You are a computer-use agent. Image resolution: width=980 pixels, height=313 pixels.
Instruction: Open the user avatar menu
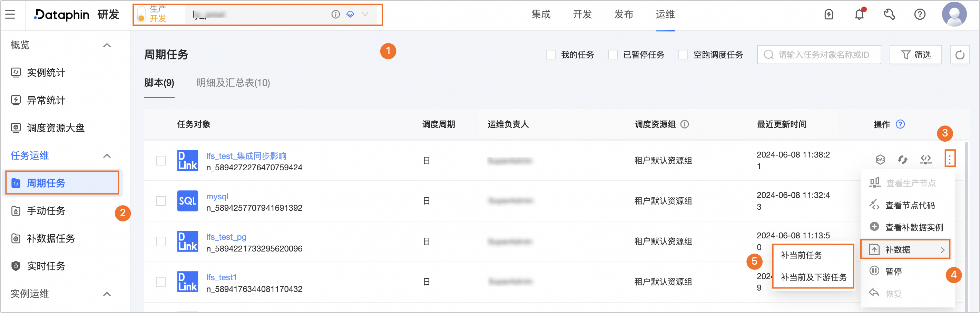coord(954,15)
